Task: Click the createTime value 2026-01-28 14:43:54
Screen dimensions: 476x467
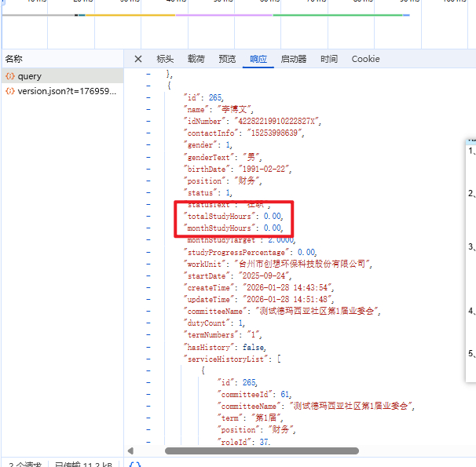Action: point(287,288)
